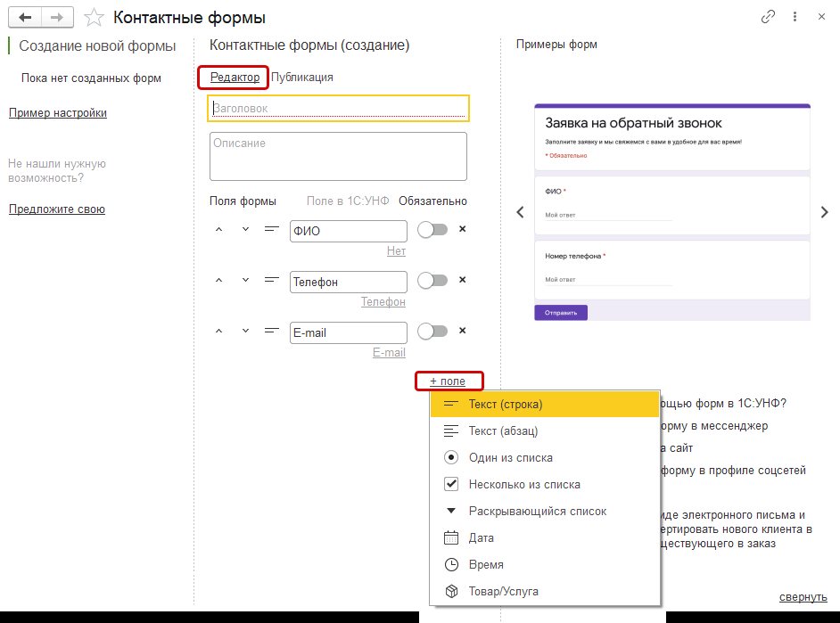Click the forward navigation arrow
The height and width of the screenshot is (623, 840).
(x=57, y=17)
